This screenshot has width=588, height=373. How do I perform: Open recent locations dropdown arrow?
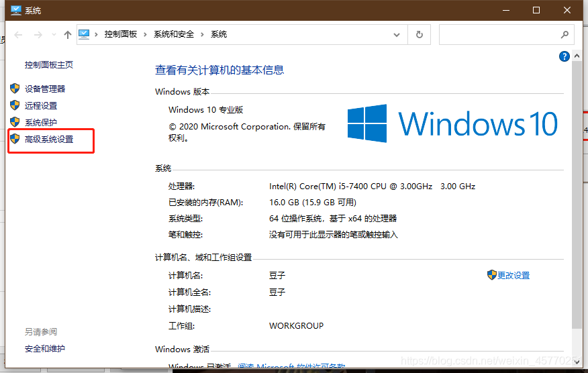pos(54,35)
